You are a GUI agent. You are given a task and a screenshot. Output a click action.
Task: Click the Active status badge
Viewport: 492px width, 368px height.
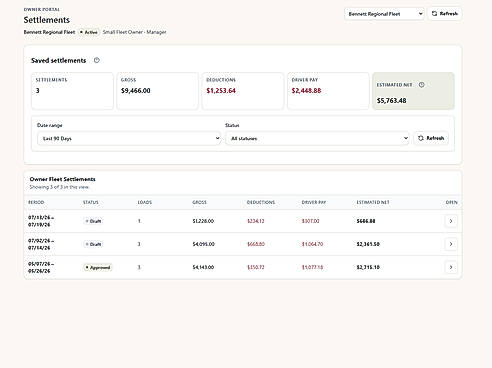(x=89, y=32)
